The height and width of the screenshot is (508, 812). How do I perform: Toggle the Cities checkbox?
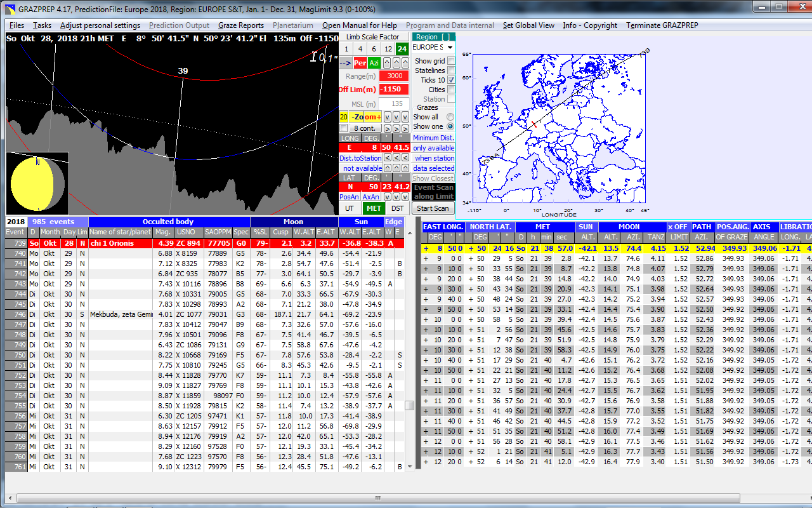pos(451,90)
